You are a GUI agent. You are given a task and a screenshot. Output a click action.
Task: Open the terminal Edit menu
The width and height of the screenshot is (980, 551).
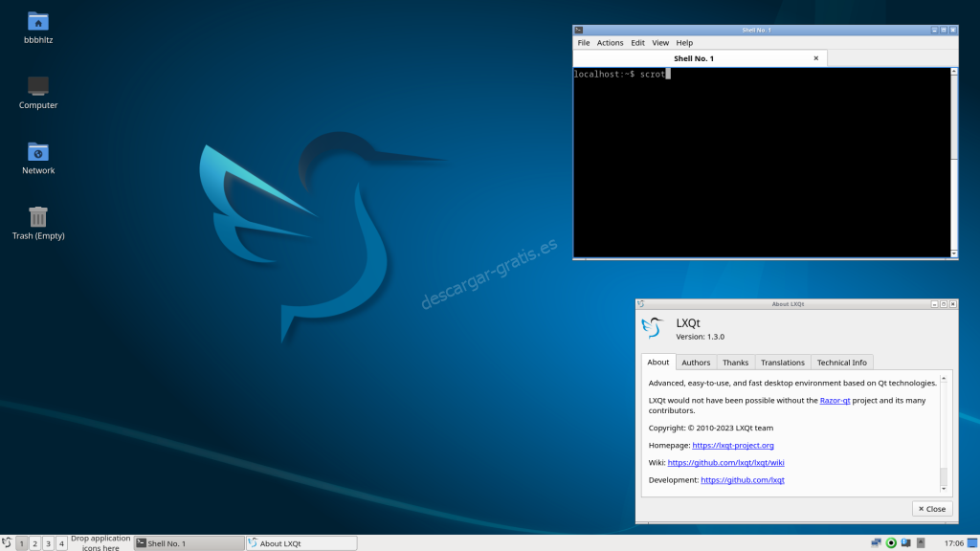coord(637,43)
